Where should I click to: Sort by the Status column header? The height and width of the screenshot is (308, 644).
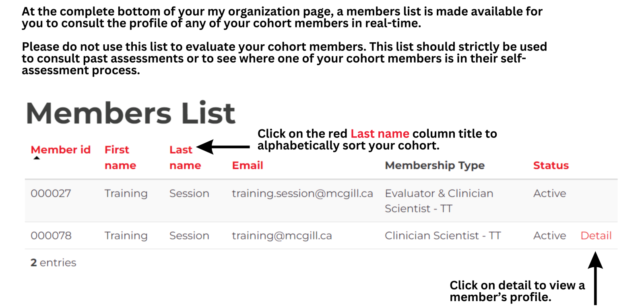(551, 165)
